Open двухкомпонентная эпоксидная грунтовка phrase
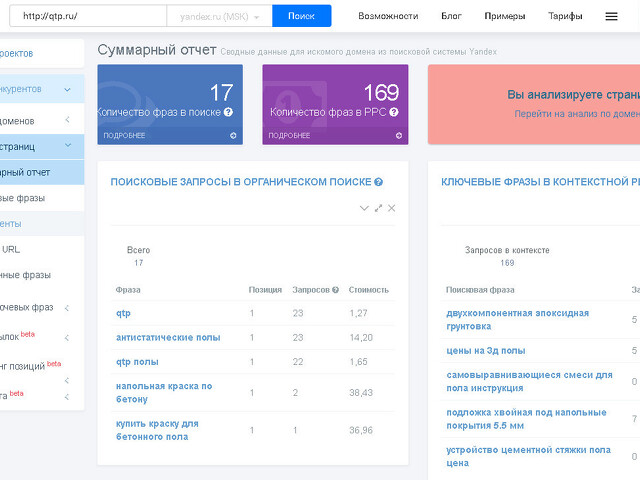Viewport: 640px width, 480px height. pyautogui.click(x=518, y=320)
